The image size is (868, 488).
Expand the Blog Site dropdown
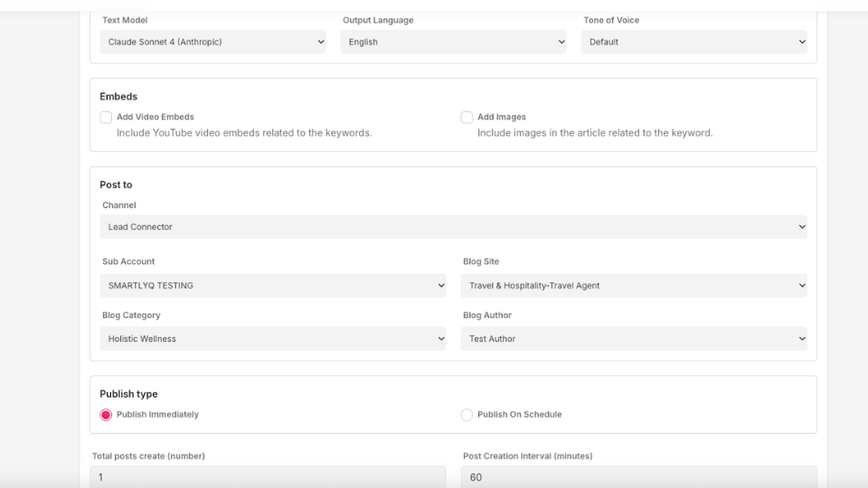[633, 286]
